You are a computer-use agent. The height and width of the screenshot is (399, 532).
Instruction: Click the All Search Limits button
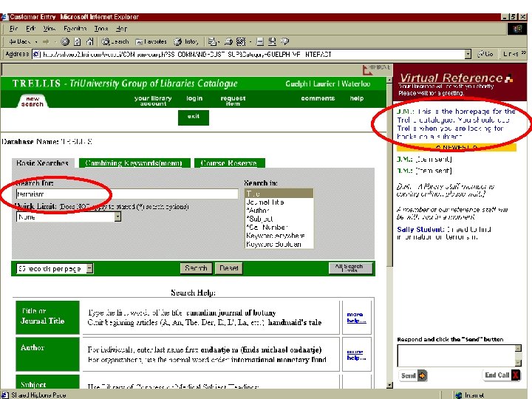tap(350, 268)
